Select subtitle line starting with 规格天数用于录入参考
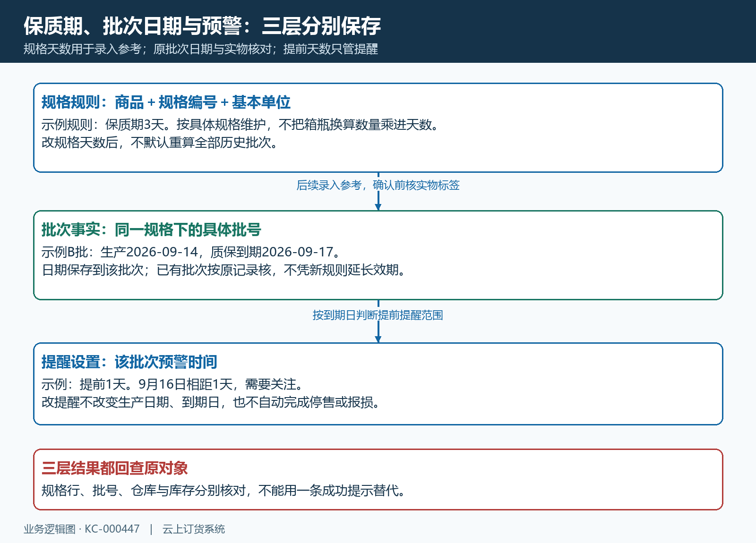The height and width of the screenshot is (543, 756). point(201,49)
